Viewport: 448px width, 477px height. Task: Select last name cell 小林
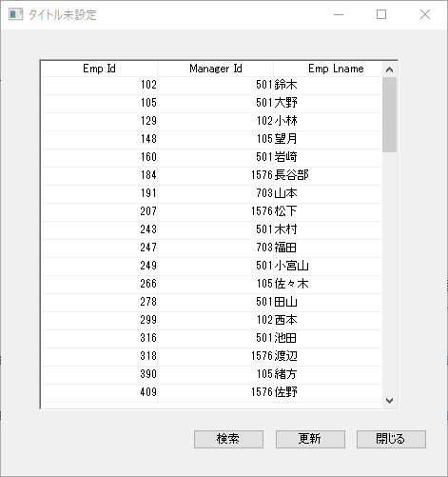[x=328, y=121]
